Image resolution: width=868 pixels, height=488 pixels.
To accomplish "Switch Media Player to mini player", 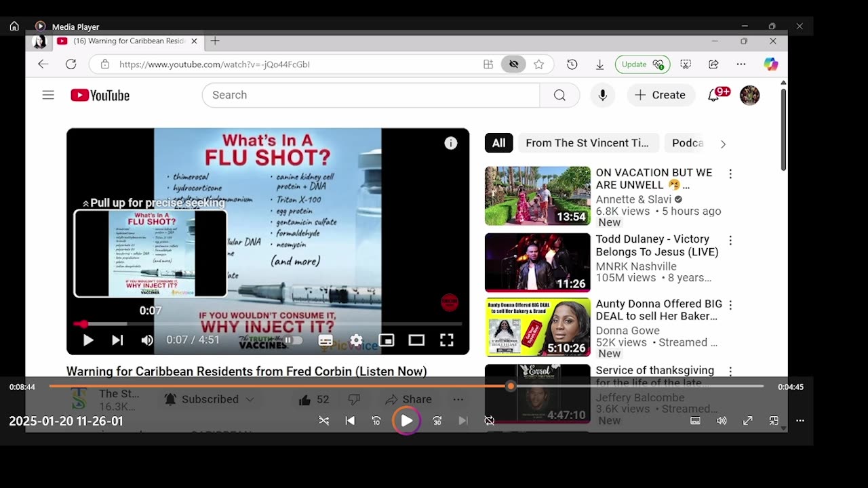I will click(774, 421).
